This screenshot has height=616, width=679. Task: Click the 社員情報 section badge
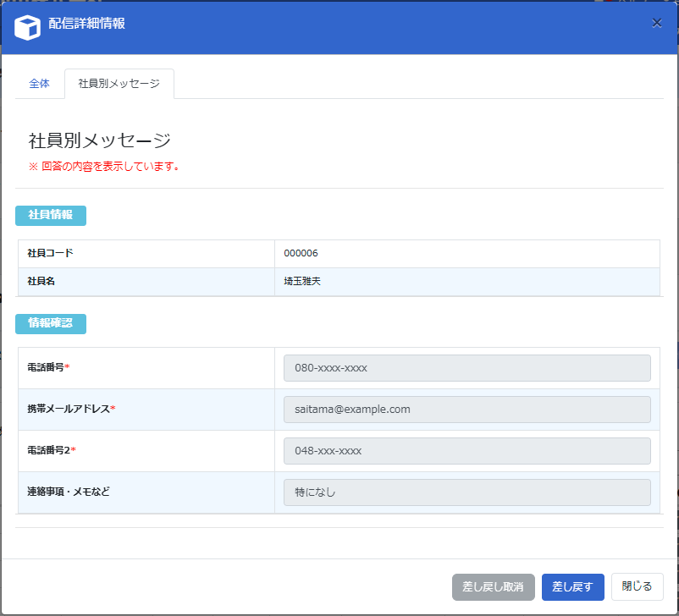[x=51, y=215]
